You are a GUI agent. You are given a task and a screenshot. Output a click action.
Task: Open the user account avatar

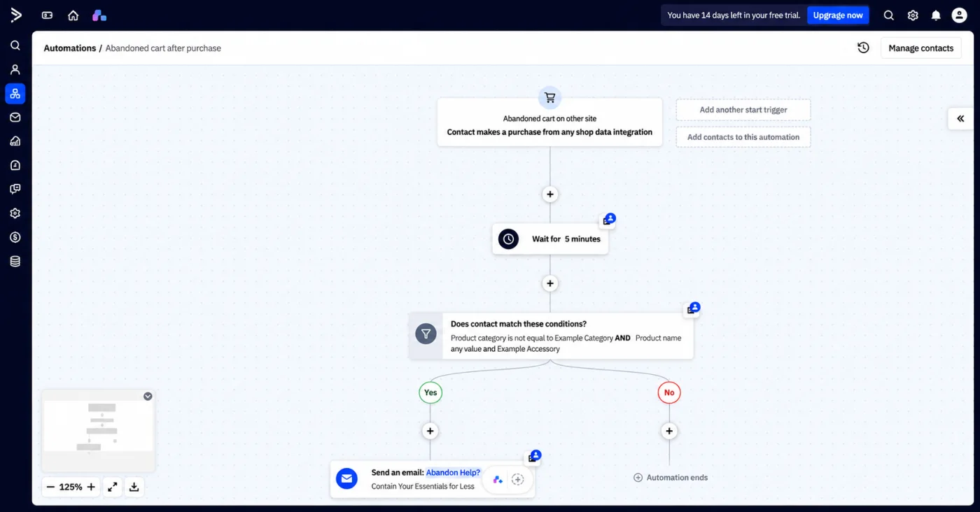pos(959,15)
